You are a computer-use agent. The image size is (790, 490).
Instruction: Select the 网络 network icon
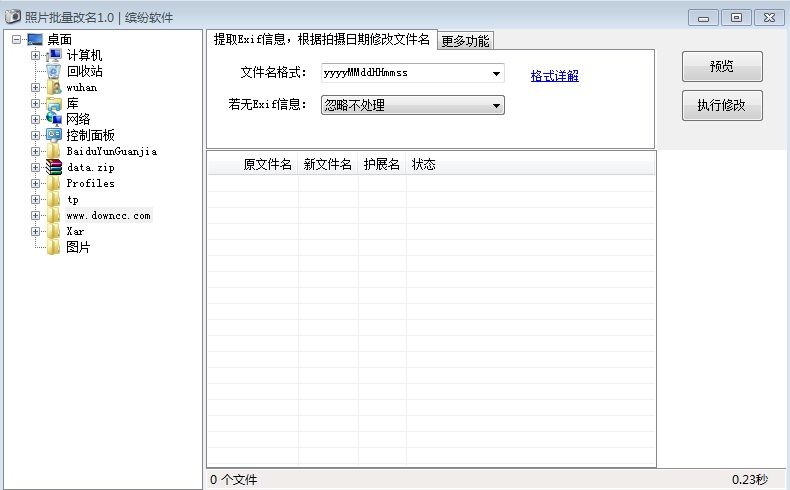(x=54, y=119)
